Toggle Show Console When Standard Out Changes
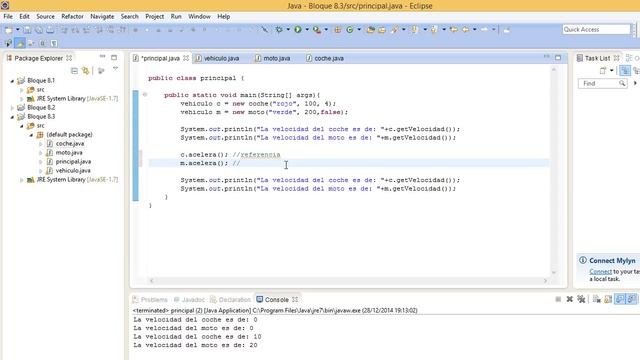 tap(620, 300)
